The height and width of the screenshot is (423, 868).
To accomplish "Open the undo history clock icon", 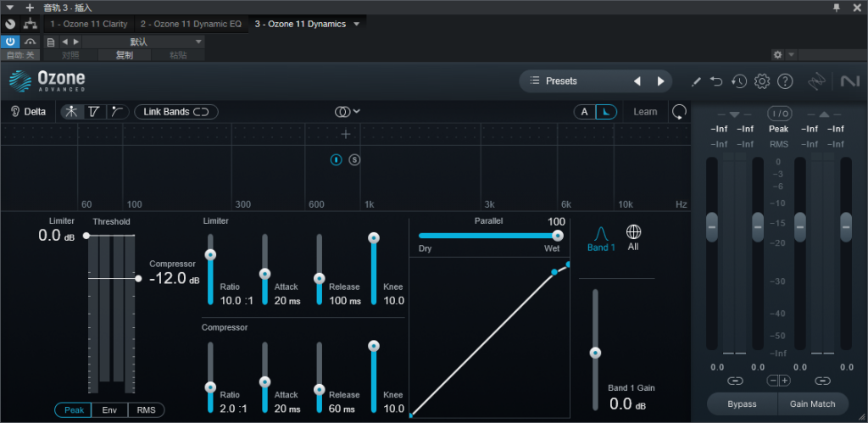I will (x=739, y=81).
